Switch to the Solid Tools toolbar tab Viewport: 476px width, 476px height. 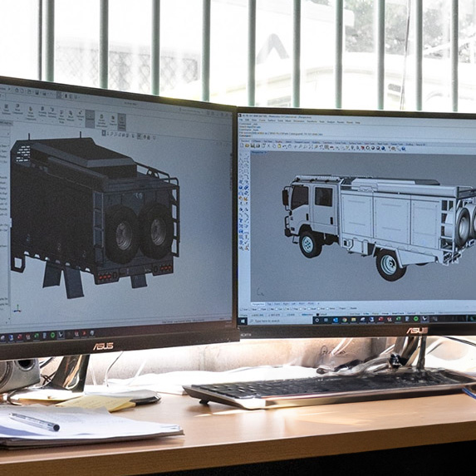pyautogui.click(x=369, y=144)
